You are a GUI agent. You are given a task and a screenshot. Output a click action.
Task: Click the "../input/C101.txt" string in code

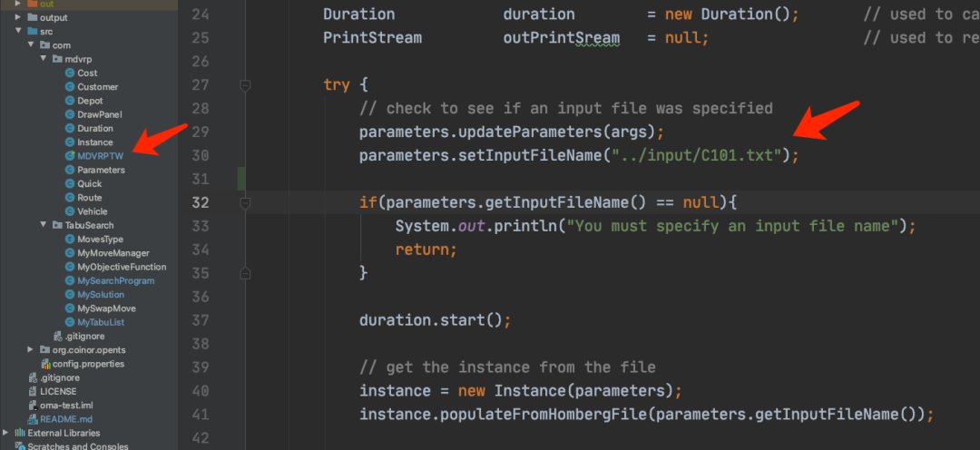pyautogui.click(x=697, y=155)
